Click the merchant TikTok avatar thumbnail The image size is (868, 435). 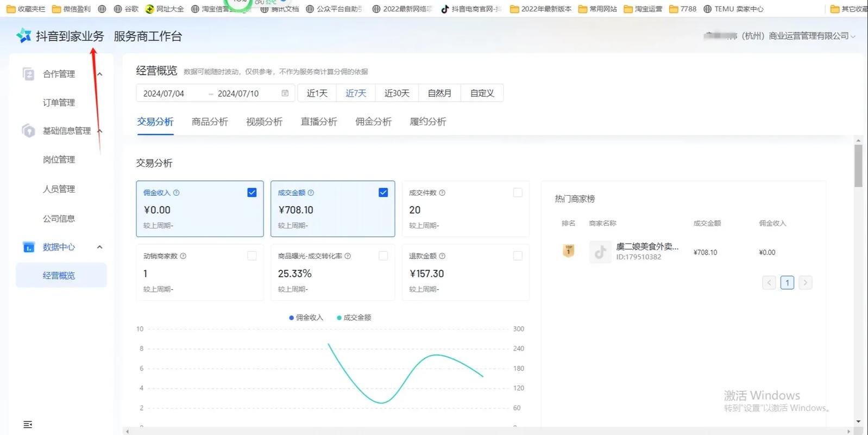(600, 252)
